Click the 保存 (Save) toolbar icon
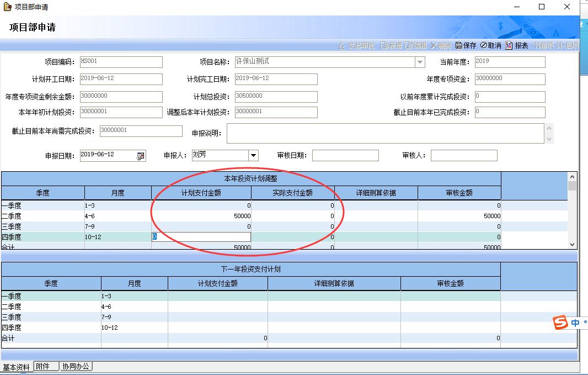This screenshot has width=588, height=375. point(466,45)
